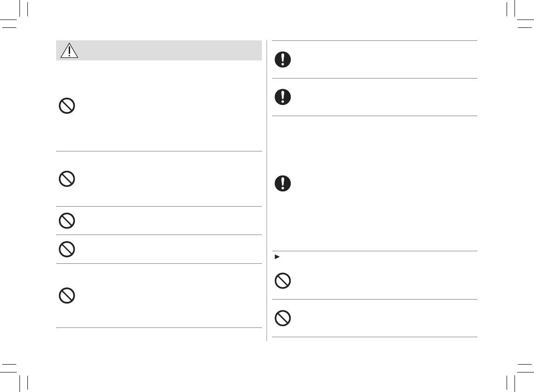Click the third exclamation icon in right column

tap(282, 183)
